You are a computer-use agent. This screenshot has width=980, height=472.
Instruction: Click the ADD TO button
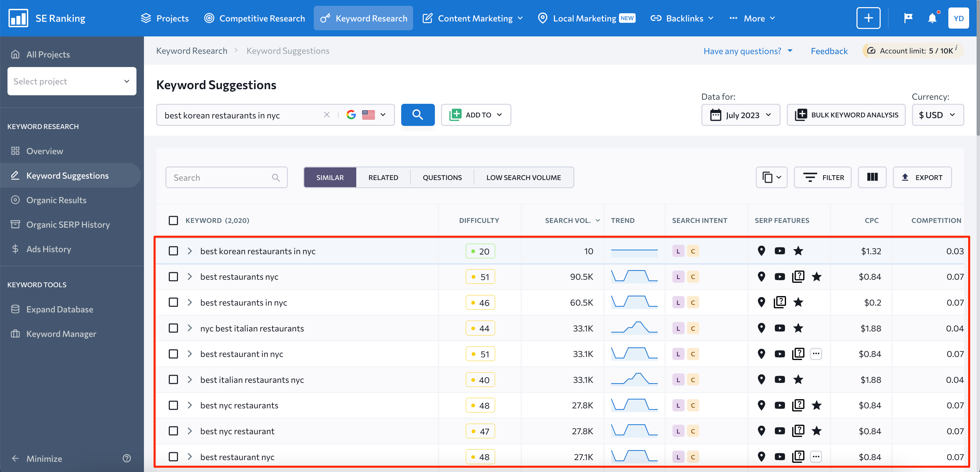(x=476, y=114)
